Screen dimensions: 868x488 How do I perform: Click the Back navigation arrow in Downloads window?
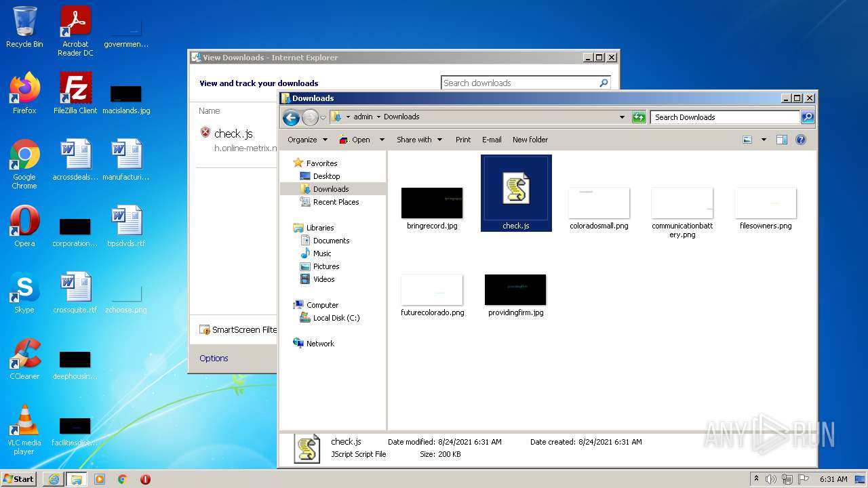coord(292,117)
